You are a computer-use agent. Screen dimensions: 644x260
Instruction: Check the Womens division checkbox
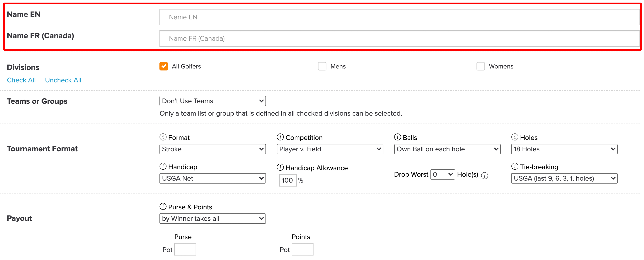click(x=480, y=66)
